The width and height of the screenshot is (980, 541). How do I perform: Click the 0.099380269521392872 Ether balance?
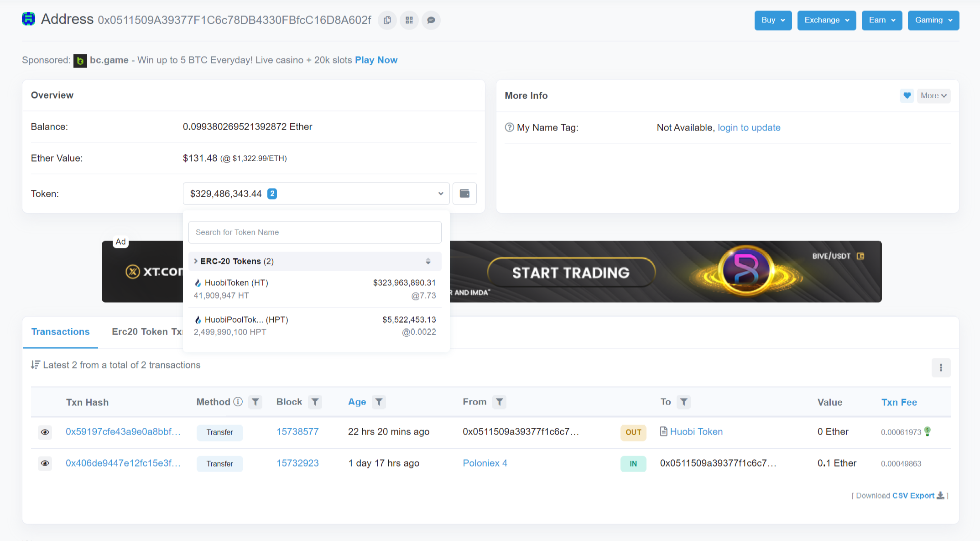tap(247, 127)
